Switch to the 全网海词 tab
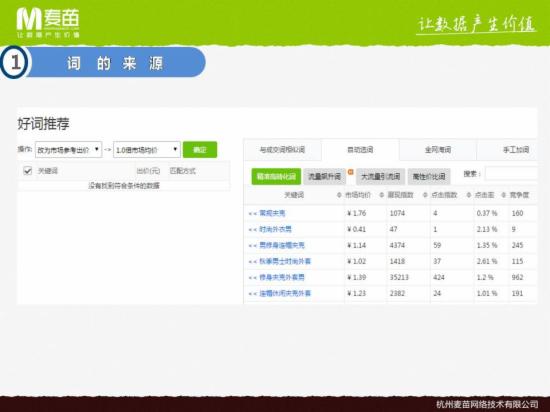The image size is (550, 412). click(438, 150)
